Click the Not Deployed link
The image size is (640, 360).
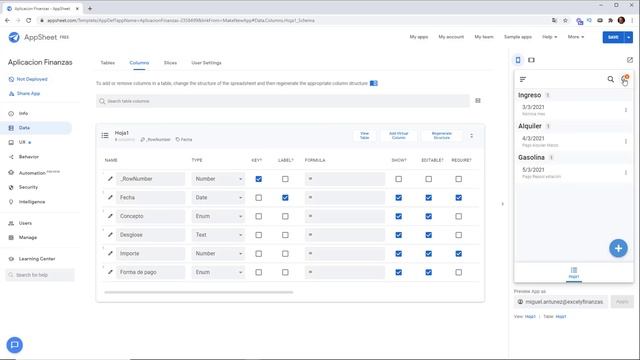[x=32, y=79]
